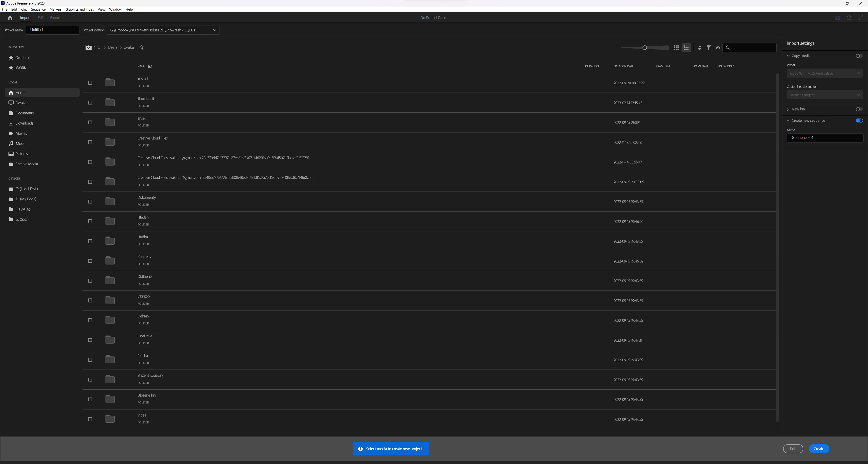
Task: Click the sort order arrows icon
Action: (700, 48)
